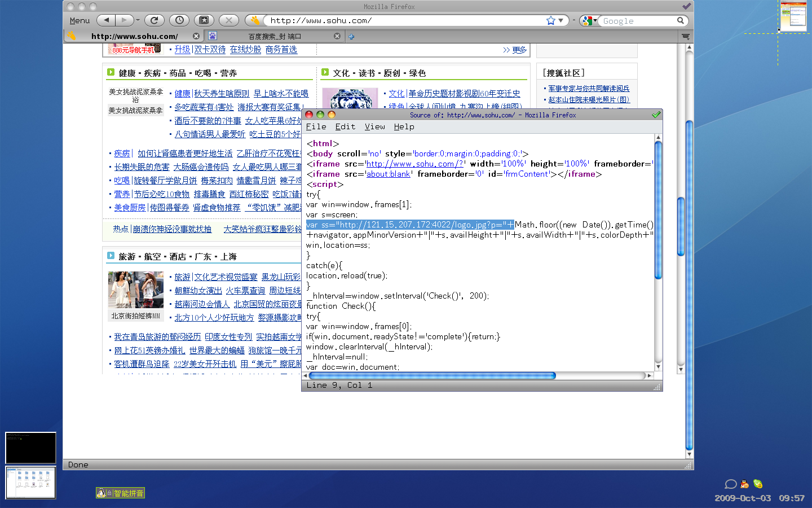This screenshot has width=812, height=508.
Task: Show the list-all-tabs button
Action: (x=686, y=36)
